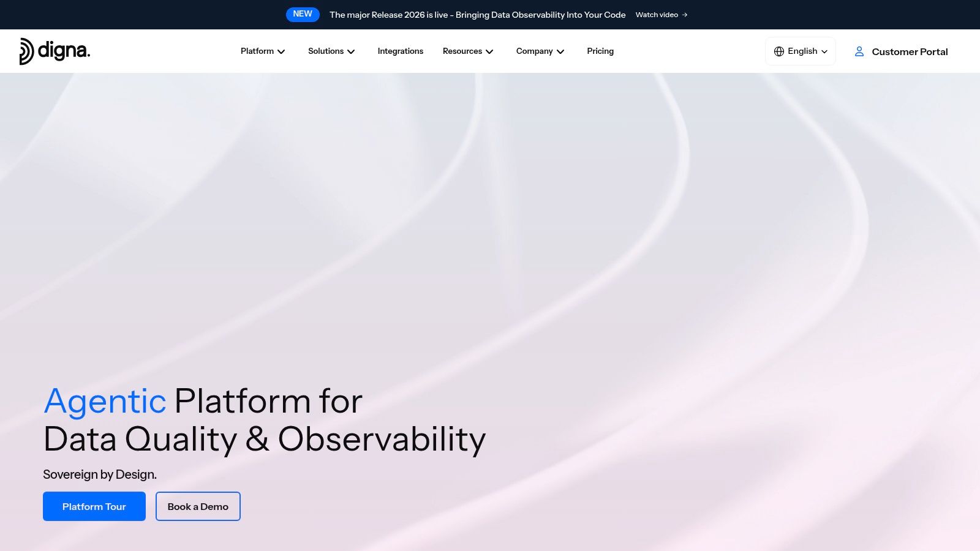Open the English language dropdown

[x=801, y=51]
